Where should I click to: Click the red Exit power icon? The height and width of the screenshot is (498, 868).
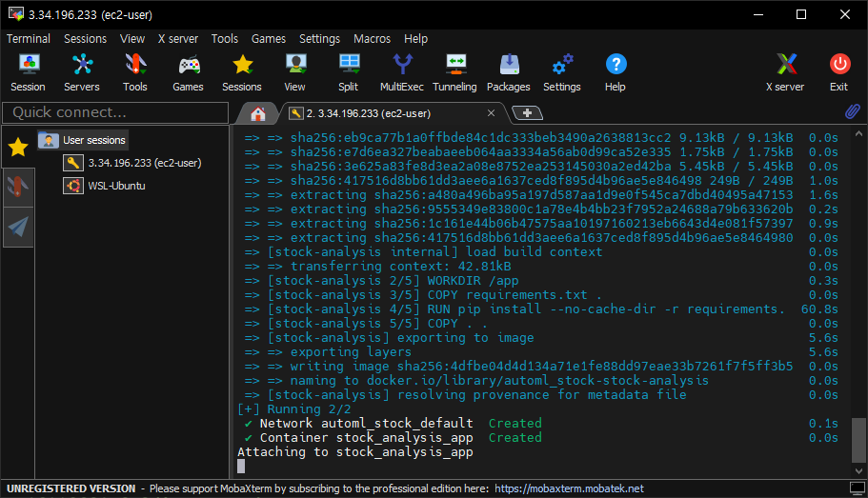(x=839, y=72)
